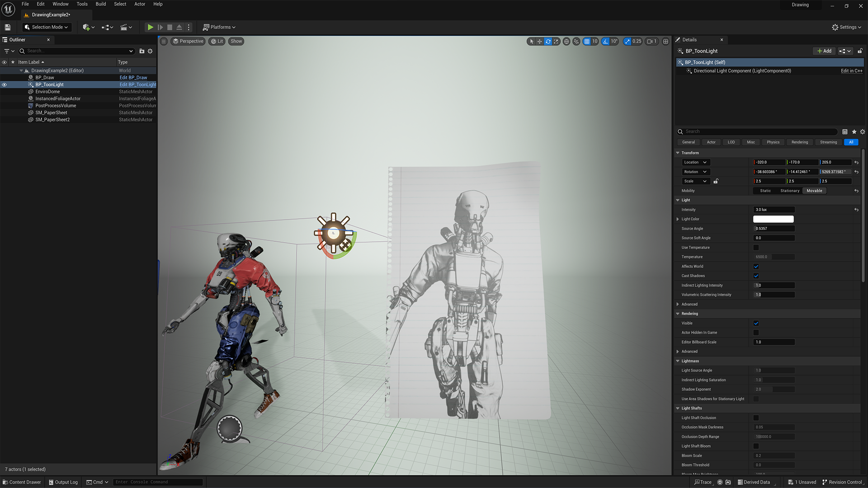The width and height of the screenshot is (868, 488).
Task: Click the viewport layout maximize icon
Action: (665, 41)
